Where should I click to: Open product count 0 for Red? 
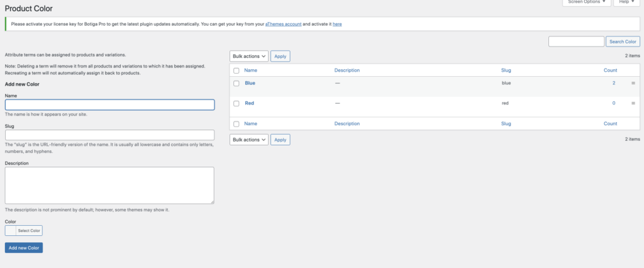pos(614,103)
